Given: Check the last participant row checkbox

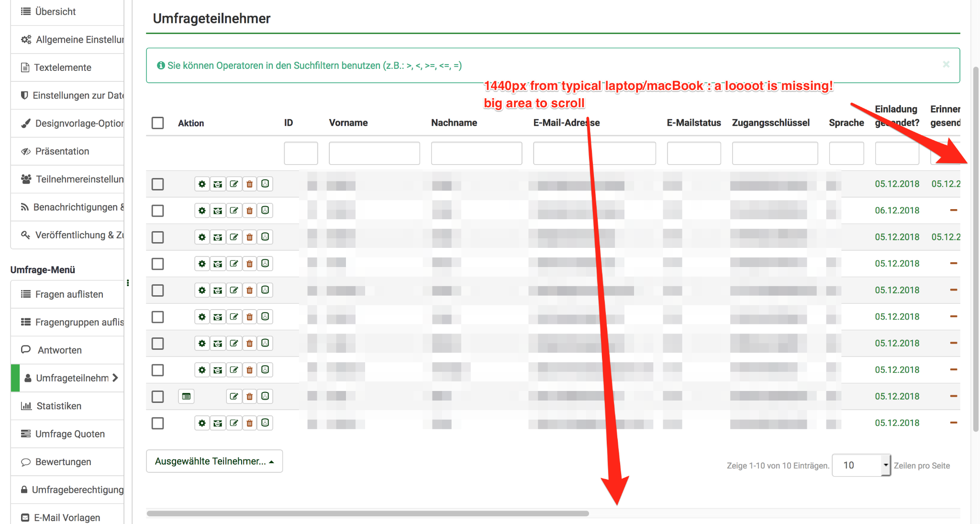Looking at the screenshot, I should point(157,423).
